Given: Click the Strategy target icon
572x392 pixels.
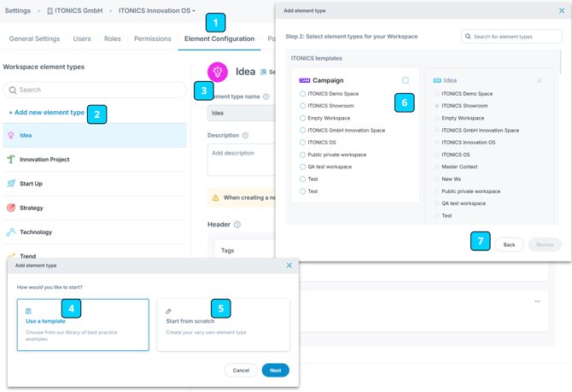Looking at the screenshot, I should (x=11, y=208).
